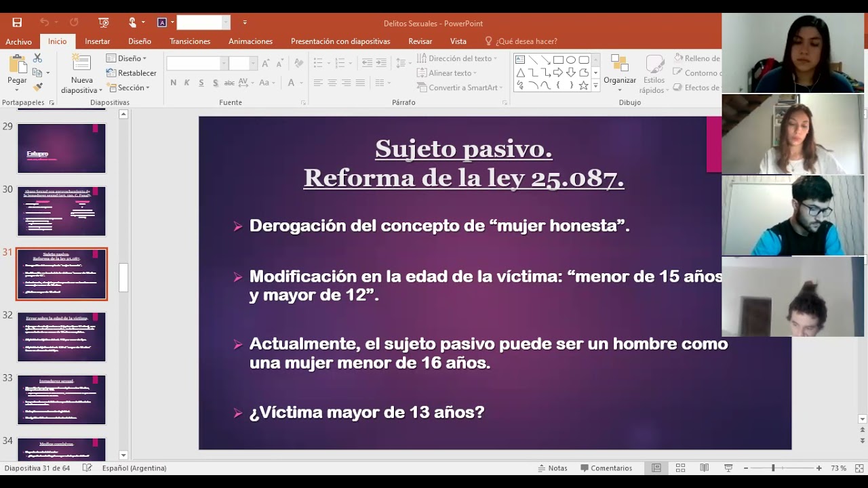The width and height of the screenshot is (868, 488).
Task: Switch to Normal view in status bar
Action: click(x=656, y=468)
